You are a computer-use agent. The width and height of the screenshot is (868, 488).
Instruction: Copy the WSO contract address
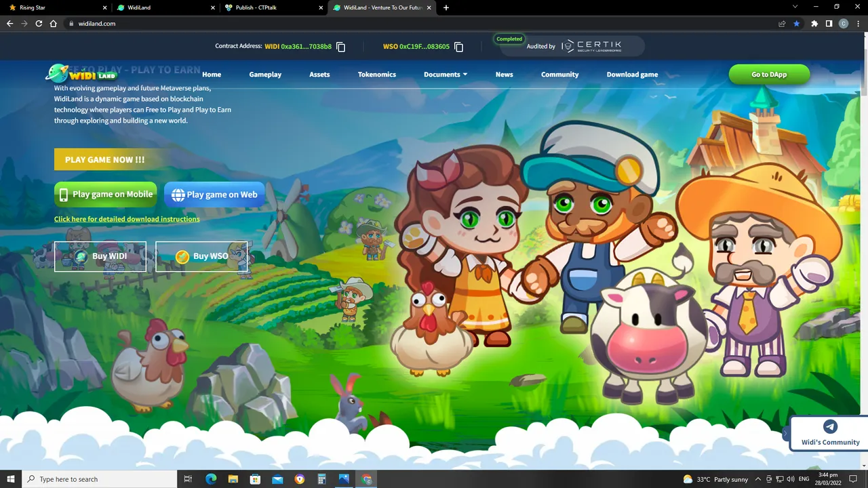pos(459,47)
